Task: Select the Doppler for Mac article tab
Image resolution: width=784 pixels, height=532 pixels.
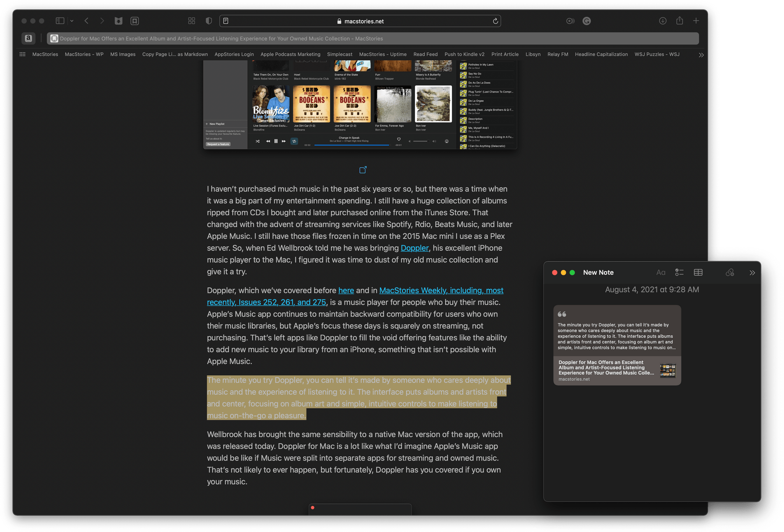Action: 373,38
